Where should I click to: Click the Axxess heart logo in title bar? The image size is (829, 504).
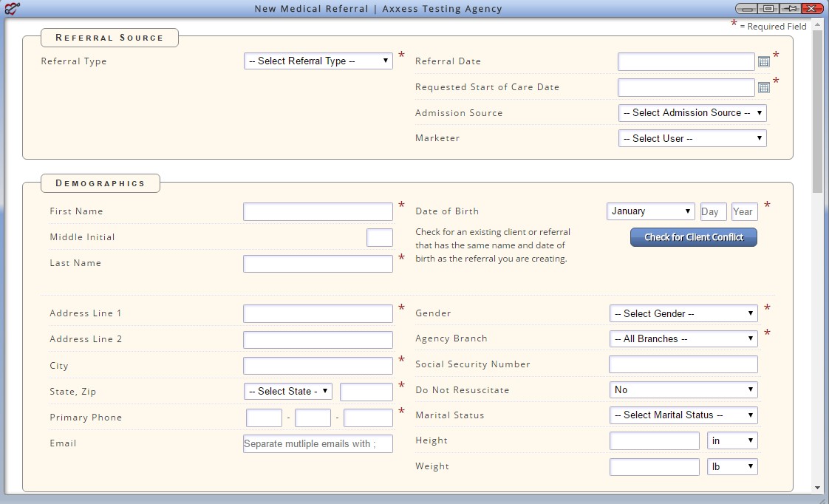pos(11,9)
